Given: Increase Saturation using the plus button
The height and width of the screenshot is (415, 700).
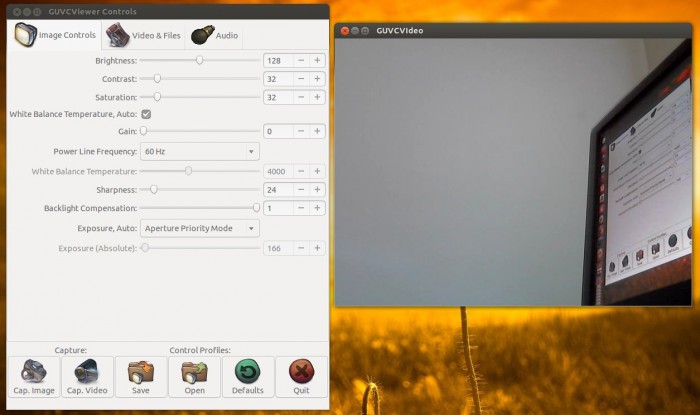Looking at the screenshot, I should point(317,98).
